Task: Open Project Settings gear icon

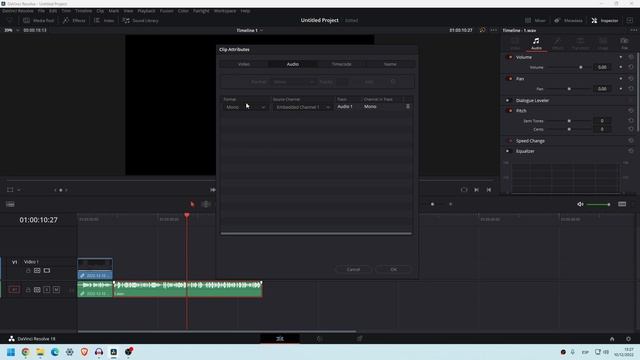Action: [628, 339]
